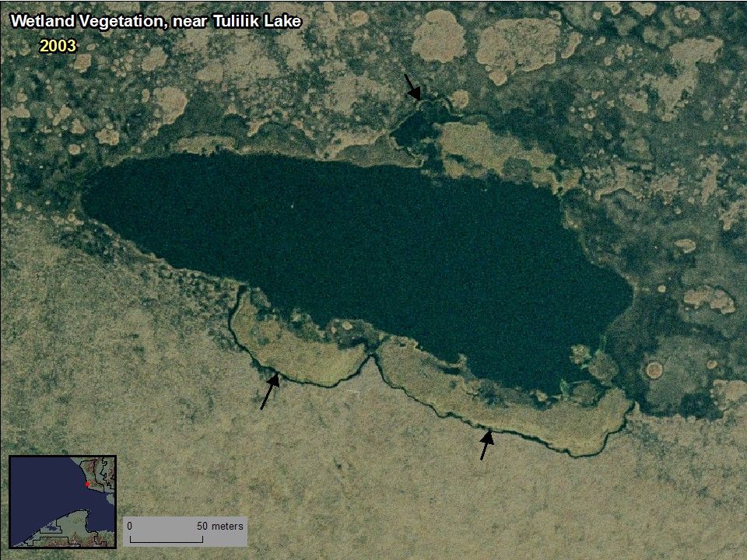Click the locator inset map thumbnail
Image resolution: width=747 pixels, height=560 pixels.
pyautogui.click(x=62, y=502)
